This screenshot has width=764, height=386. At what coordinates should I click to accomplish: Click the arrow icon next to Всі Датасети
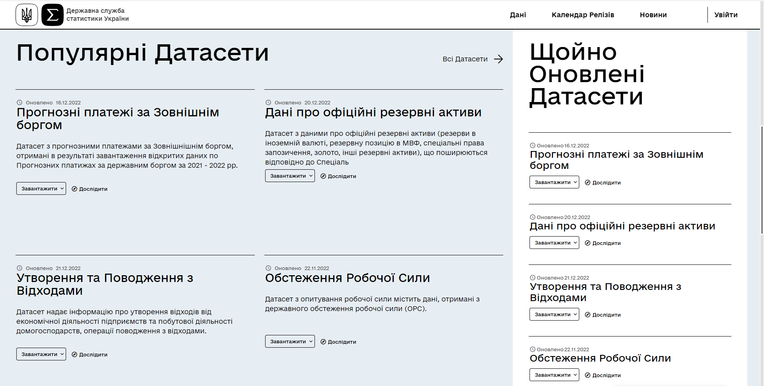498,59
